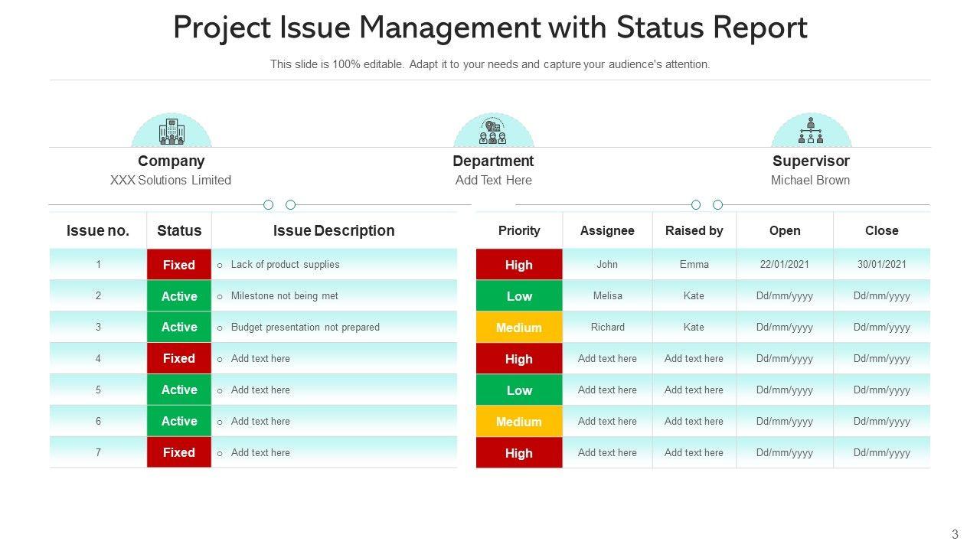The height and width of the screenshot is (551, 980).
Task: Click the Supervisor hierarchy icon
Action: (x=811, y=131)
